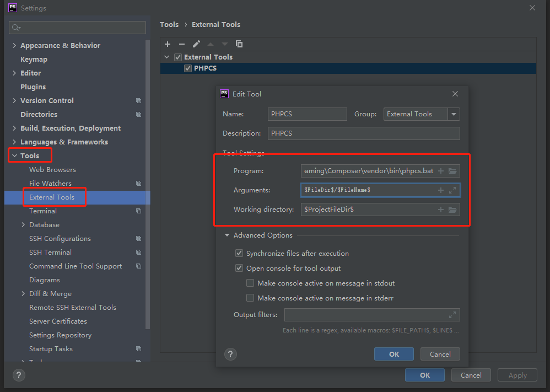Edit selected tool with pencil icon
Image resolution: width=550 pixels, height=392 pixels.
196,44
